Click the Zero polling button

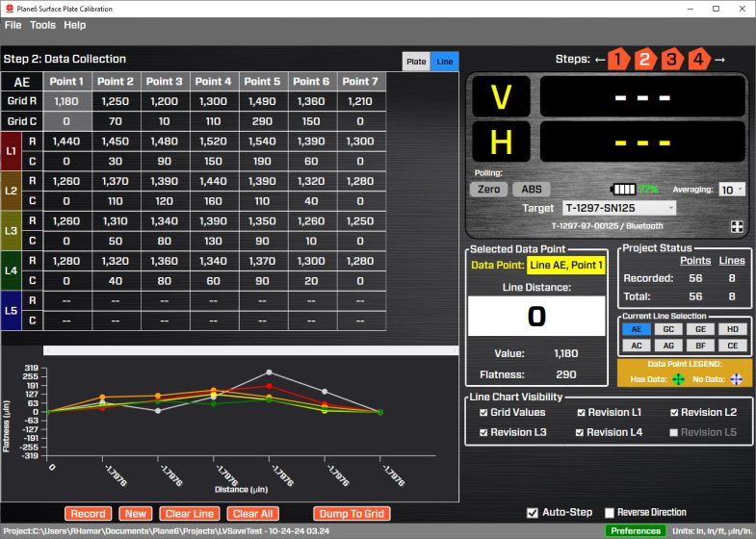pyautogui.click(x=488, y=190)
